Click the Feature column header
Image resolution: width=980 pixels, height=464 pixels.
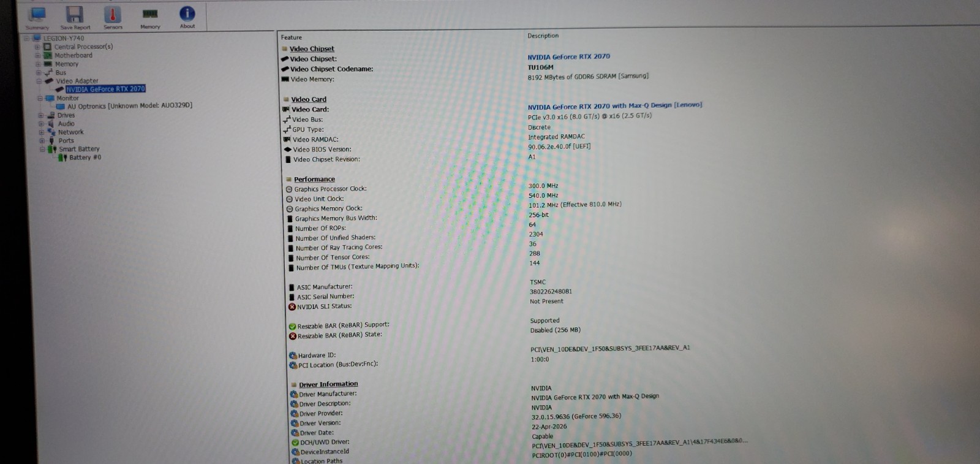(292, 37)
